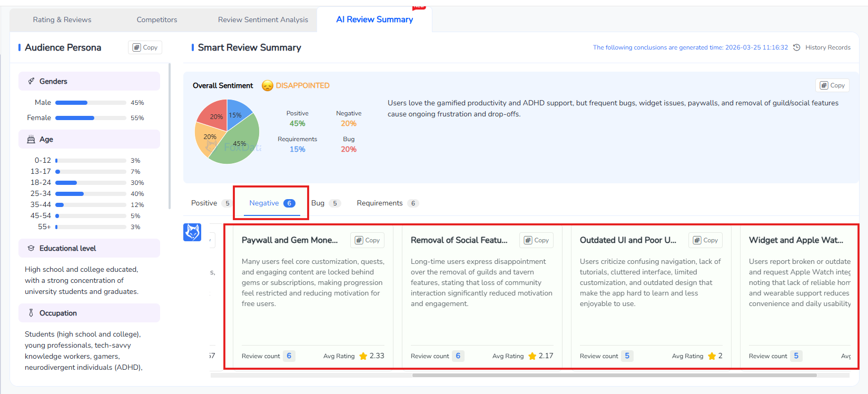The height and width of the screenshot is (394, 868).
Task: Click the Age section cake icon
Action: click(x=31, y=139)
